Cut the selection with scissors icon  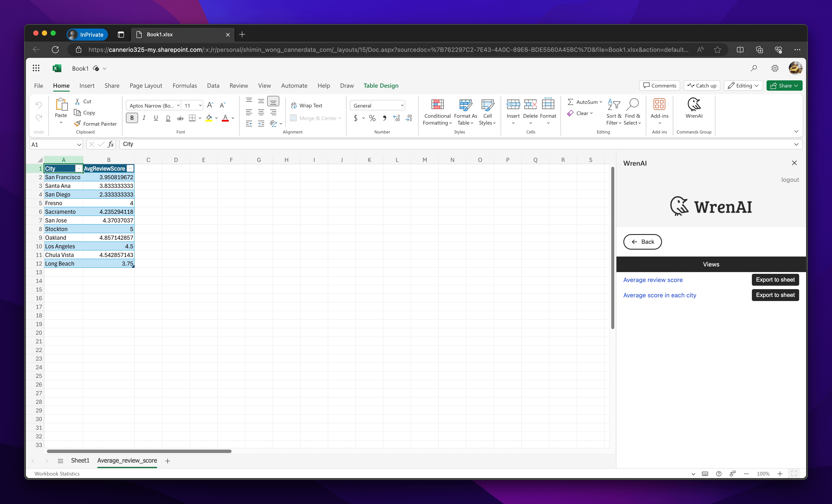(x=77, y=101)
